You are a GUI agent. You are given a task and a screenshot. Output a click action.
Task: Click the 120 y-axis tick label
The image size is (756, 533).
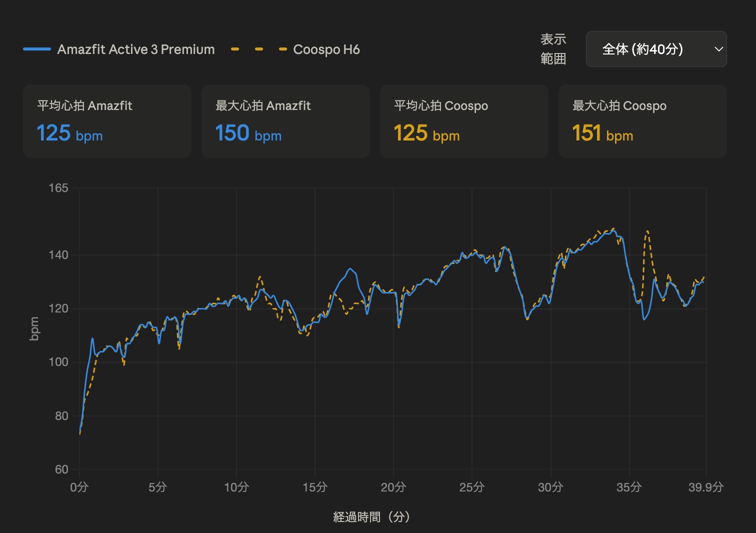tap(58, 308)
